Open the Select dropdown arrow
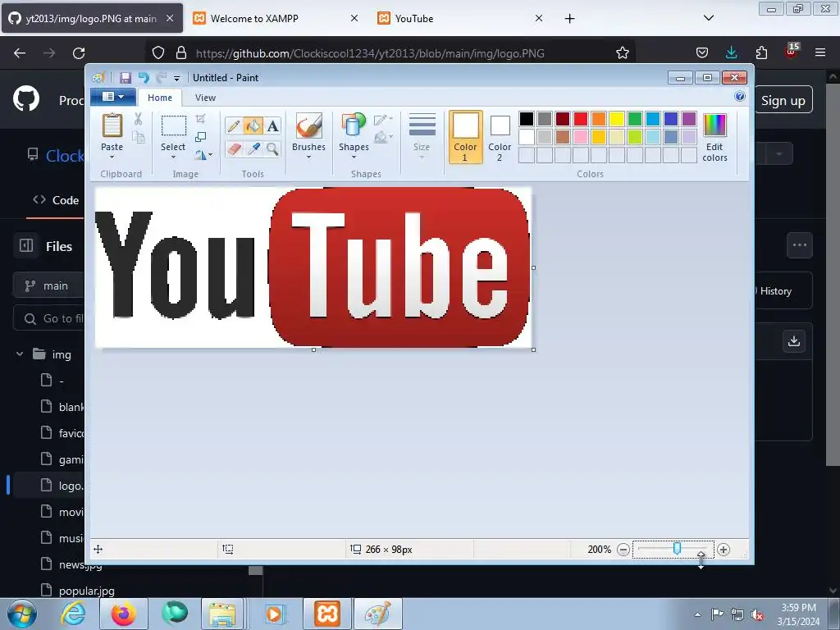The width and height of the screenshot is (840, 630). 173,157
